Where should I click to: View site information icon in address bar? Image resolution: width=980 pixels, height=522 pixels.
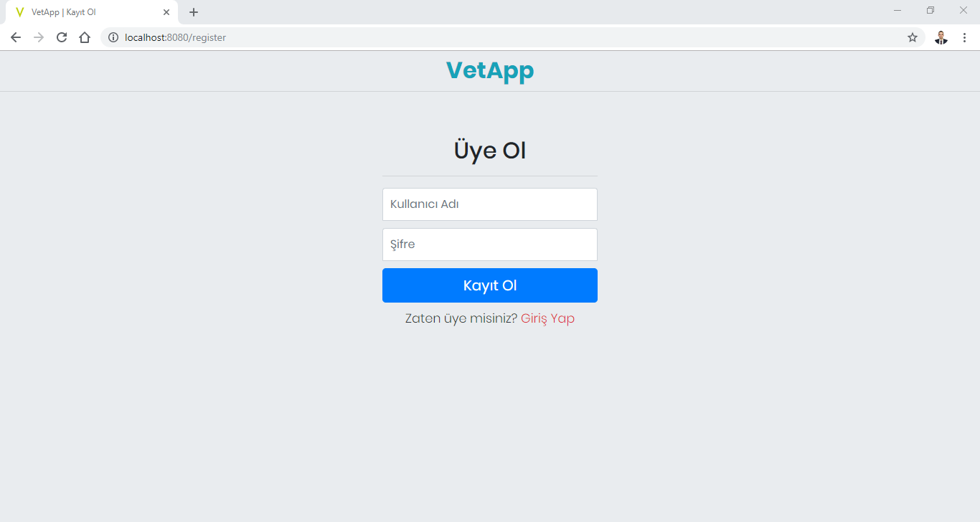point(113,37)
